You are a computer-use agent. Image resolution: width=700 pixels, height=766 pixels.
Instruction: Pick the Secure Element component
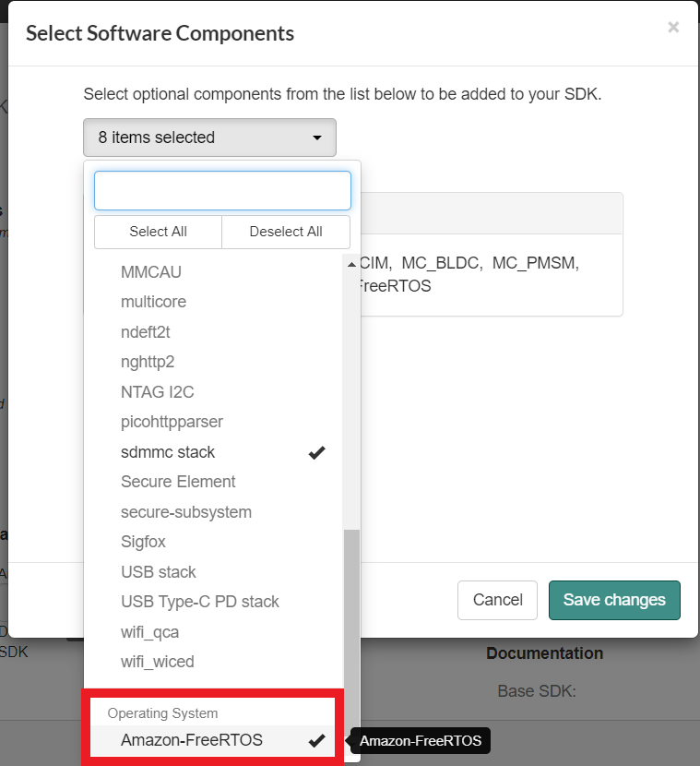(178, 482)
